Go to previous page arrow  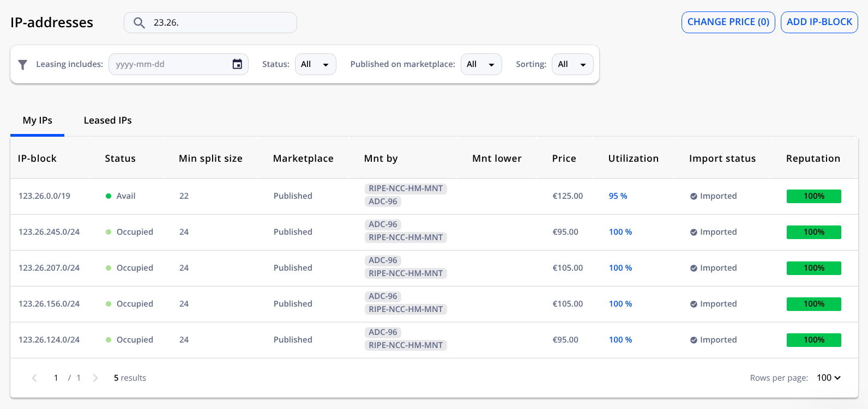point(34,378)
